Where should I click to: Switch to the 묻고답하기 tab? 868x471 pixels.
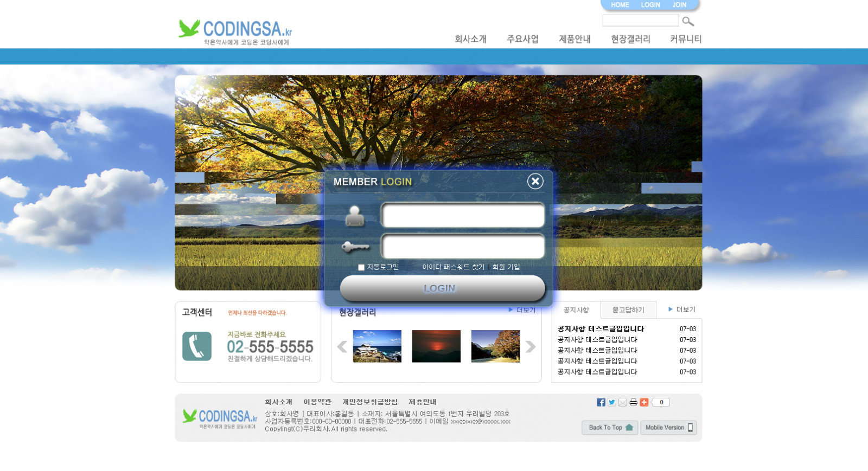628,310
